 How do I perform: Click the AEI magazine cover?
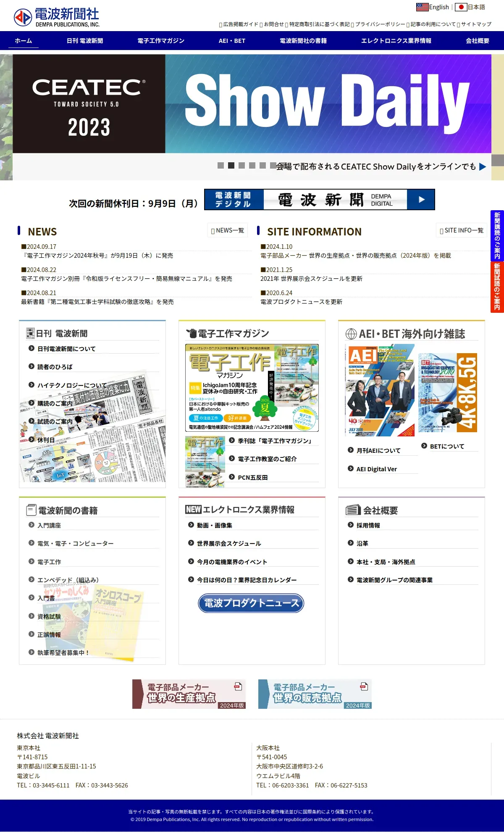click(x=380, y=390)
